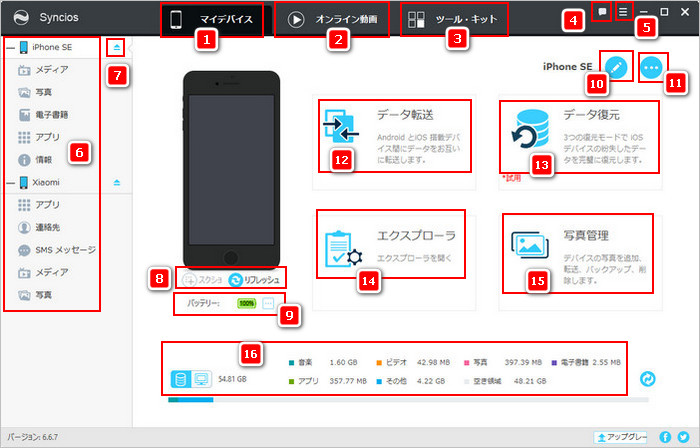The image size is (700, 448).
Task: Click the 空き領域 48.21 GB value
Action: coord(530,382)
